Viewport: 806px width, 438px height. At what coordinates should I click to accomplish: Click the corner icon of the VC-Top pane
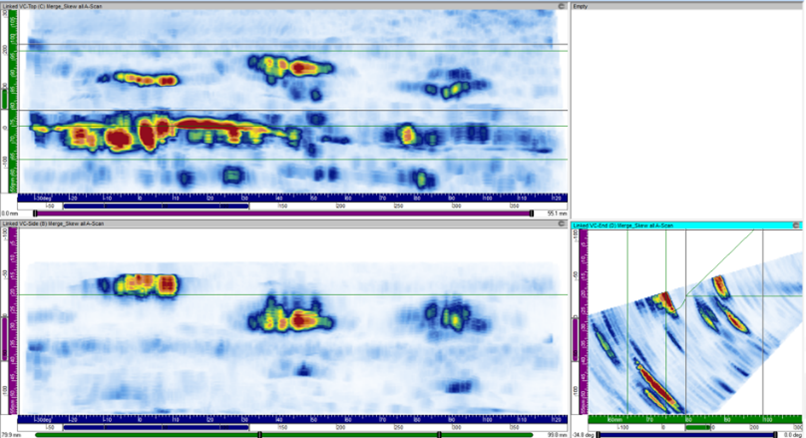pos(561,5)
